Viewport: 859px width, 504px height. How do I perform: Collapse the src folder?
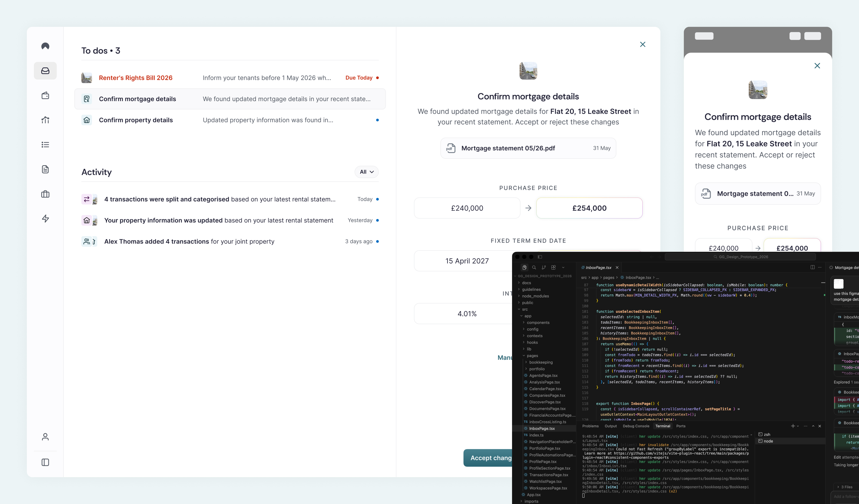[x=544, y=309]
